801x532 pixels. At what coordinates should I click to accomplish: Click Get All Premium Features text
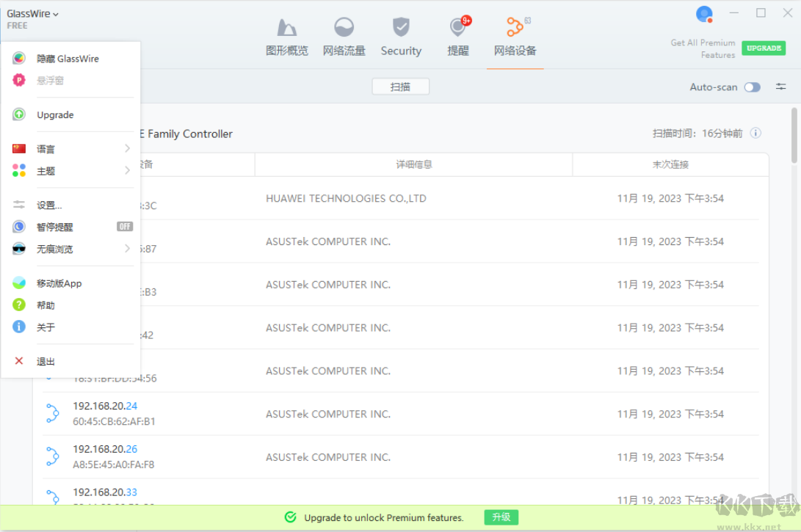[703, 49]
